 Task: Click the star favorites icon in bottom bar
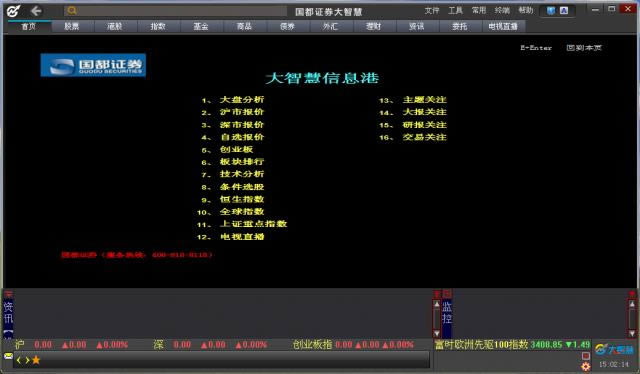[x=36, y=360]
